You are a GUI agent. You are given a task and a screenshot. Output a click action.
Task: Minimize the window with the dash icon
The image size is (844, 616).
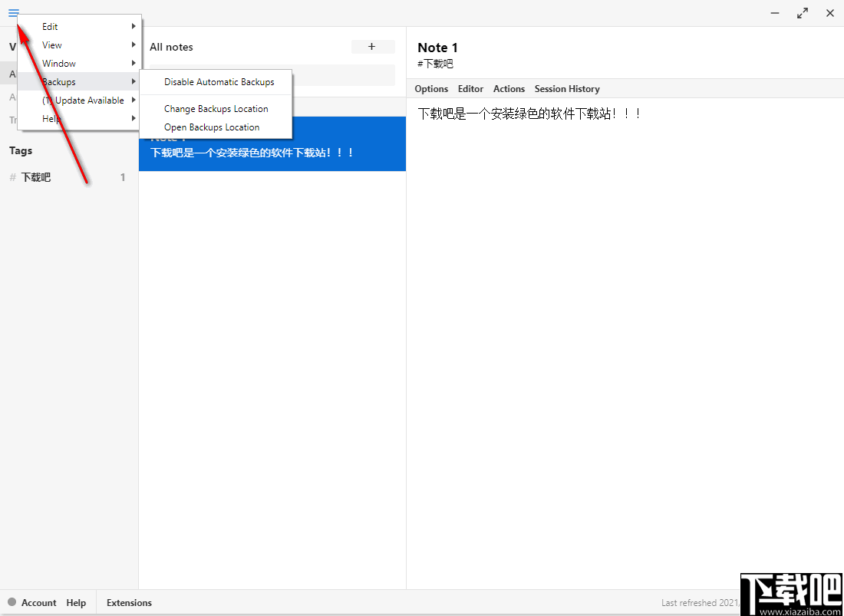[774, 13]
